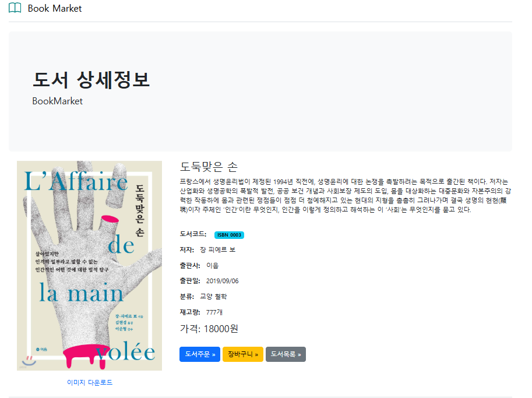The width and height of the screenshot is (532, 398).
Task: Click the publisher name 이음
Action: [x=213, y=265]
